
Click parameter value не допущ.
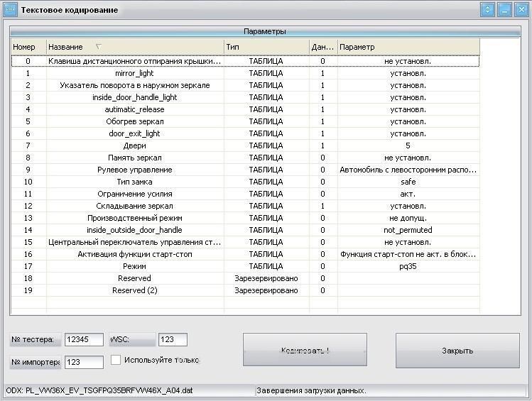point(408,218)
